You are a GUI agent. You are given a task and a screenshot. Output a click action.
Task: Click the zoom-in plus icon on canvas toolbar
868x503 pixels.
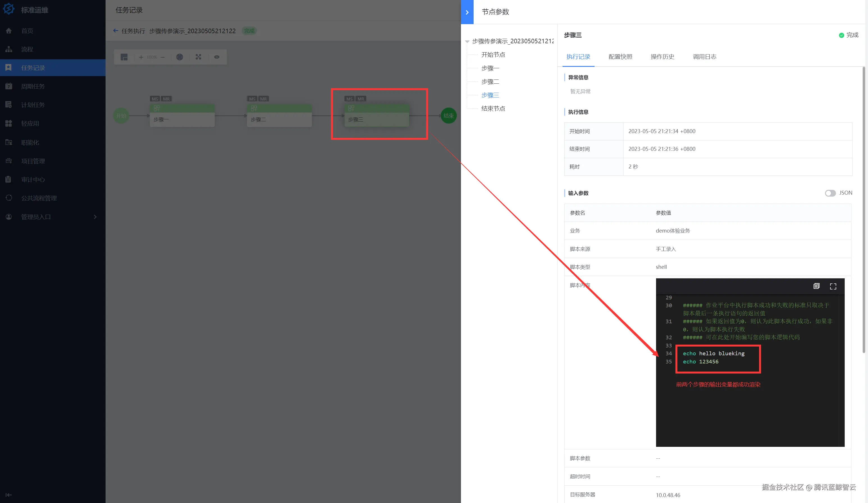[x=141, y=57]
